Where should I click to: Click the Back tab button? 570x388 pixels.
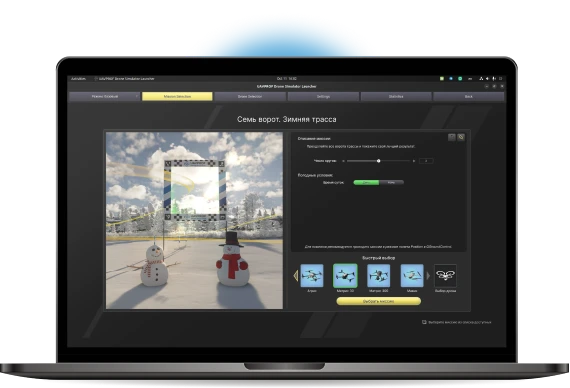pos(469,96)
